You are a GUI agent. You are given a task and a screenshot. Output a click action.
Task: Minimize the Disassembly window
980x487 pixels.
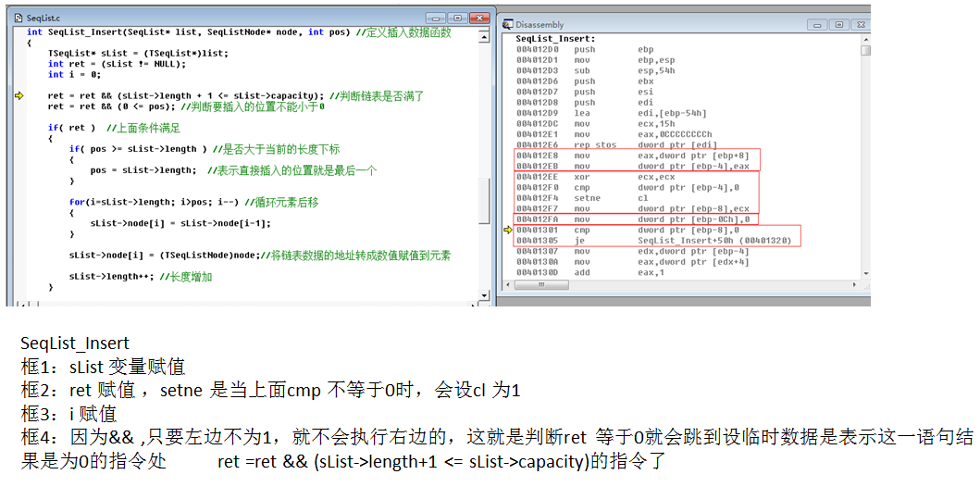tap(815, 25)
